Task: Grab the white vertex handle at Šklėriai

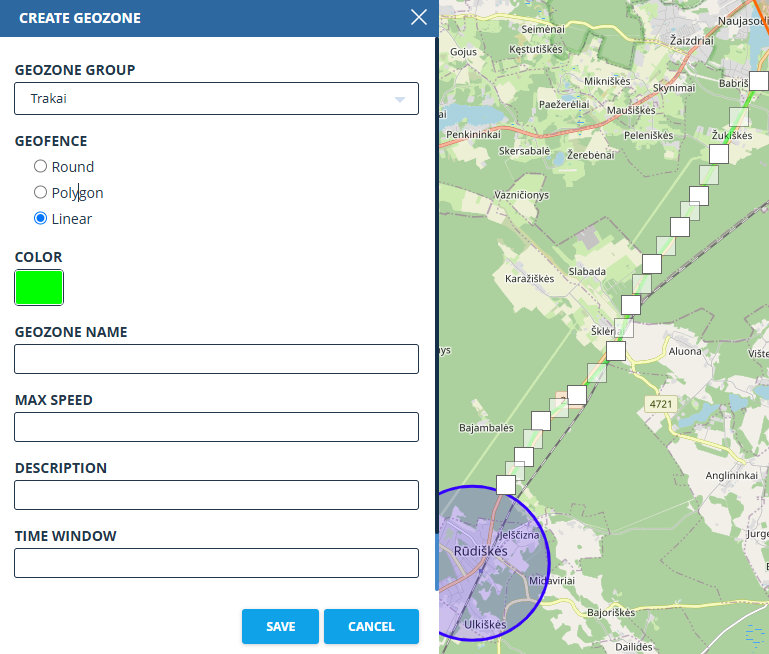Action: tap(616, 350)
